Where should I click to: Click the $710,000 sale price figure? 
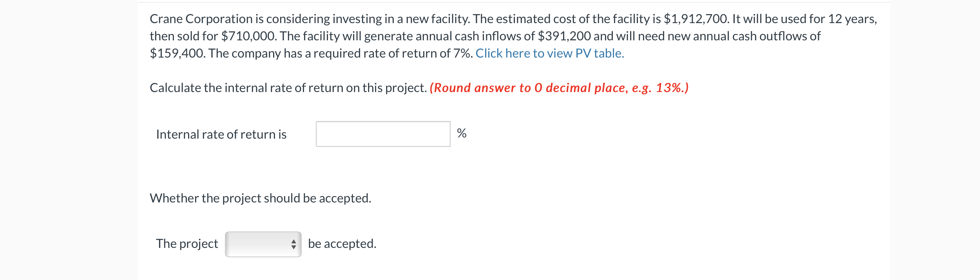pos(249,36)
